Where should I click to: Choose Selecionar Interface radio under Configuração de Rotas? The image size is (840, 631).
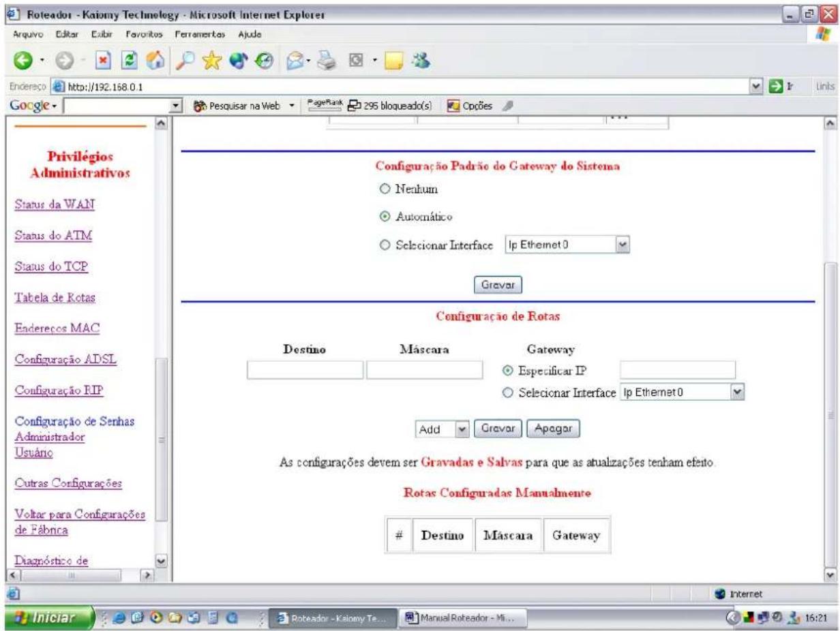click(507, 392)
